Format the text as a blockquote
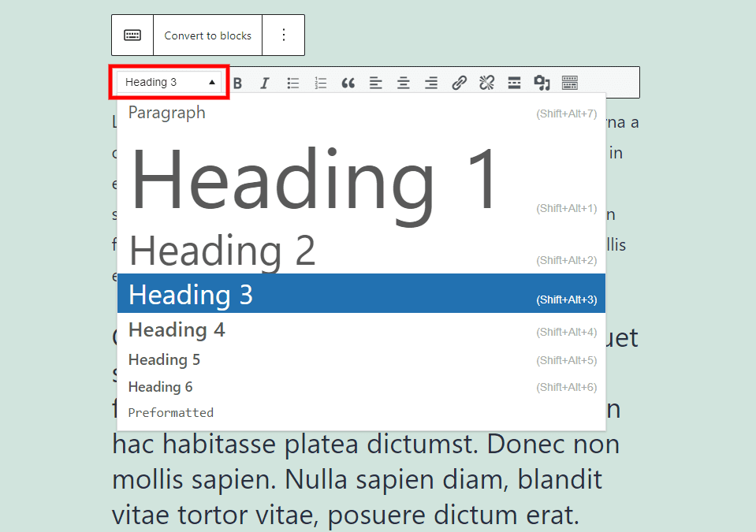The height and width of the screenshot is (532, 756). tap(348, 83)
